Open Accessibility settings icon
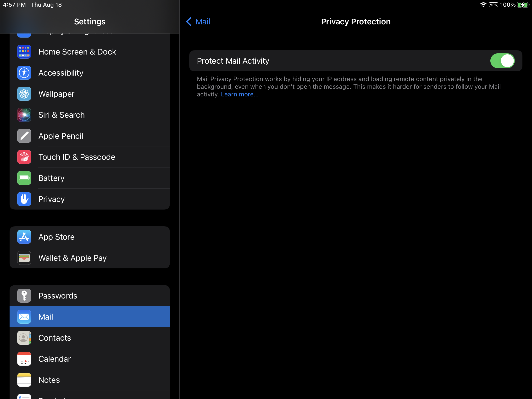Screen dimensions: 532x399 24,73
